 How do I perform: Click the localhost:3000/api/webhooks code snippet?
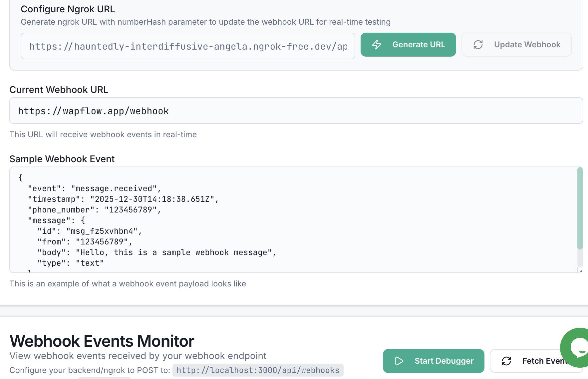258,370
